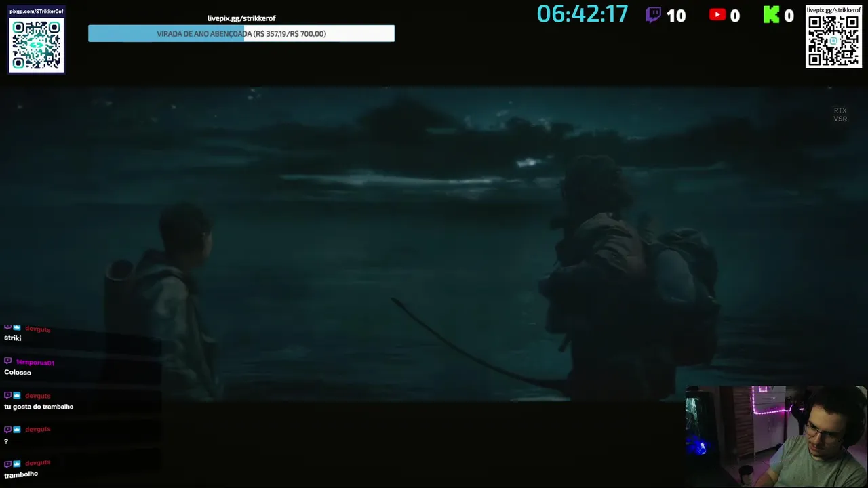Click the Twitch badge above the '?' message
The width and height of the screenshot is (868, 488).
(x=7, y=430)
